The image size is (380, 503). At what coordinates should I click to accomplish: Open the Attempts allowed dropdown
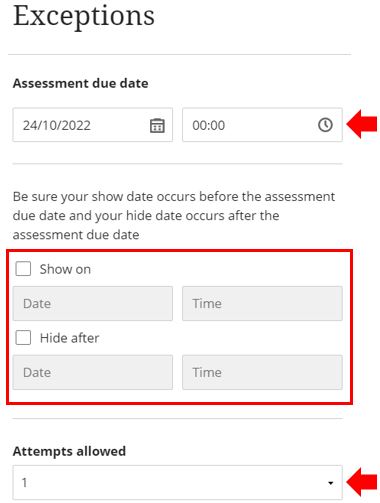(178, 482)
